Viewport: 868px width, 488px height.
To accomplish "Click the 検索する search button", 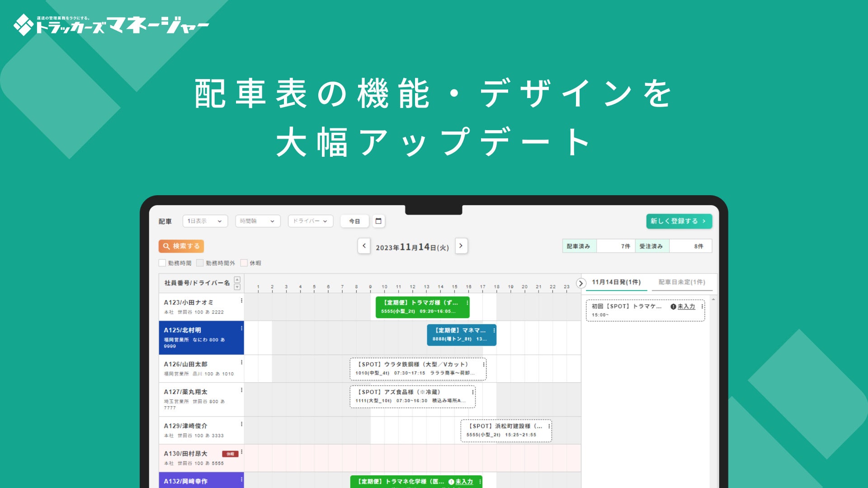I will point(181,246).
